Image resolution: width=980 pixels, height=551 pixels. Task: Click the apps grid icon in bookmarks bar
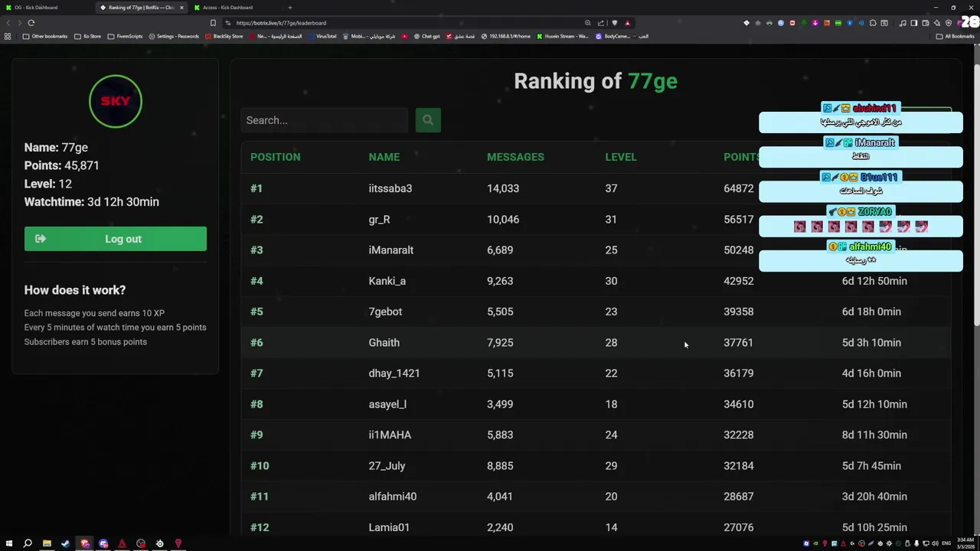click(8, 36)
